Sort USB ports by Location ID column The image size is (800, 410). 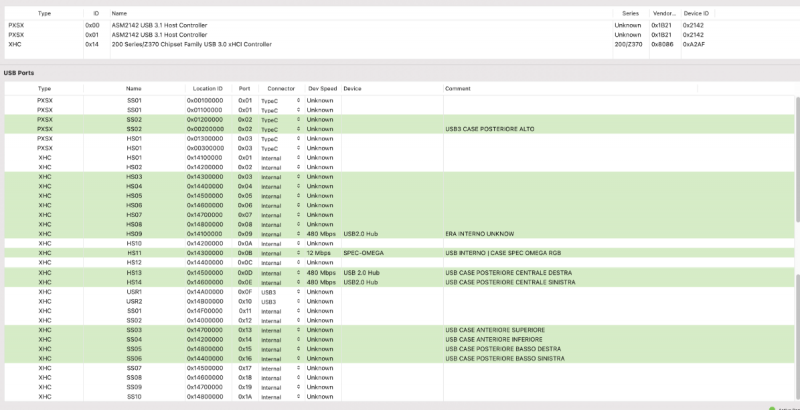(x=208, y=88)
